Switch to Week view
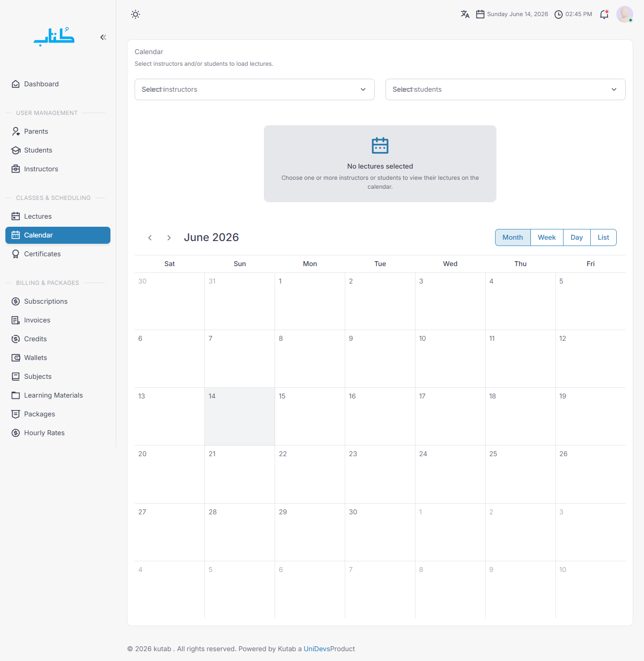The image size is (644, 661). click(x=547, y=237)
